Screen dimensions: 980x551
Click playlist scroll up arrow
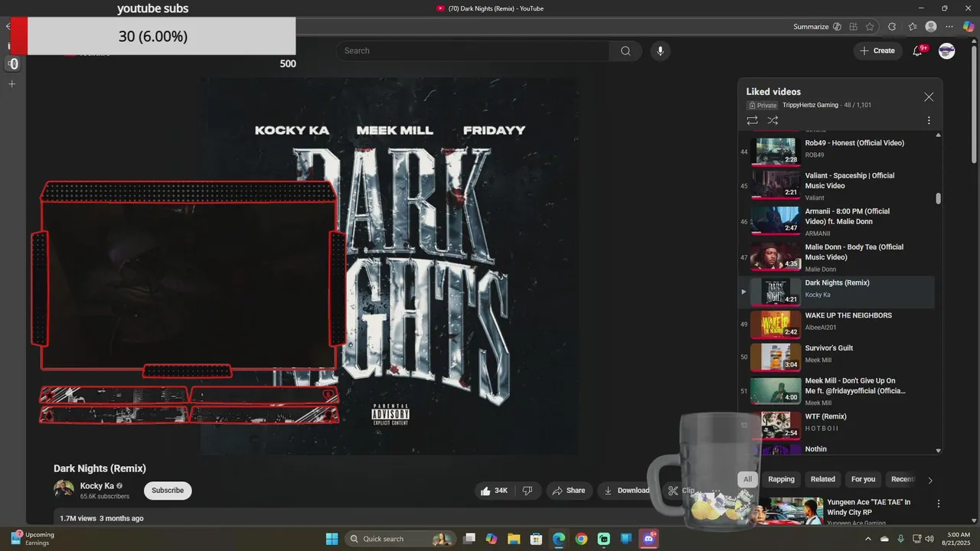pos(939,135)
